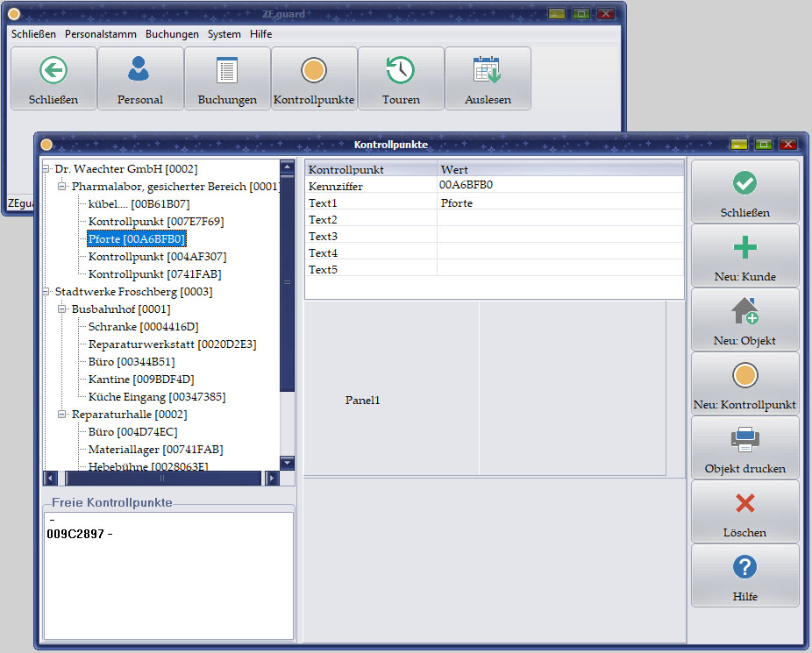Print with the Objekt drucken button
This screenshot has width=812, height=653.
pyautogui.click(x=744, y=447)
